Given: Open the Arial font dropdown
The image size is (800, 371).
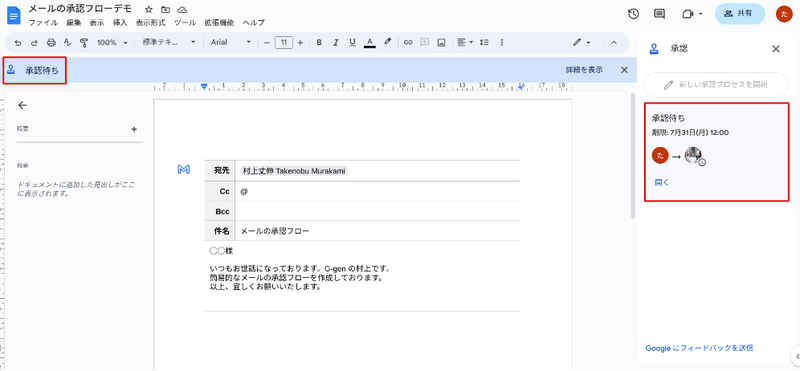Looking at the screenshot, I should coord(231,42).
